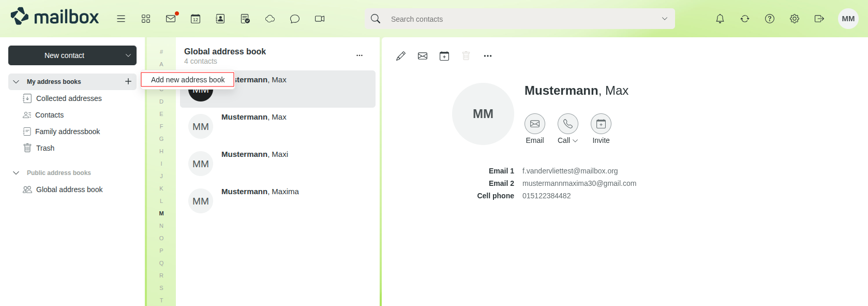Select the Mustermann, Maxima contact

tap(260, 192)
